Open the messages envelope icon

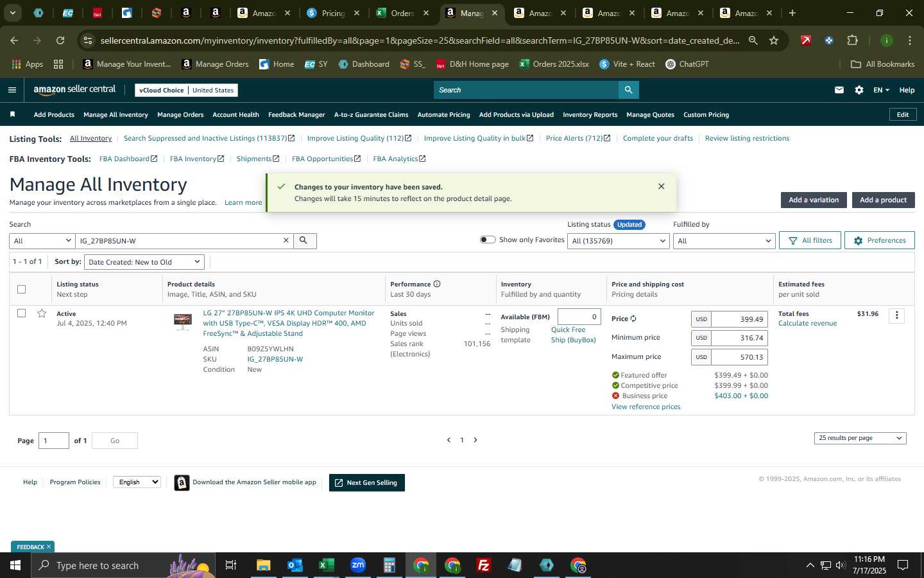tap(839, 90)
